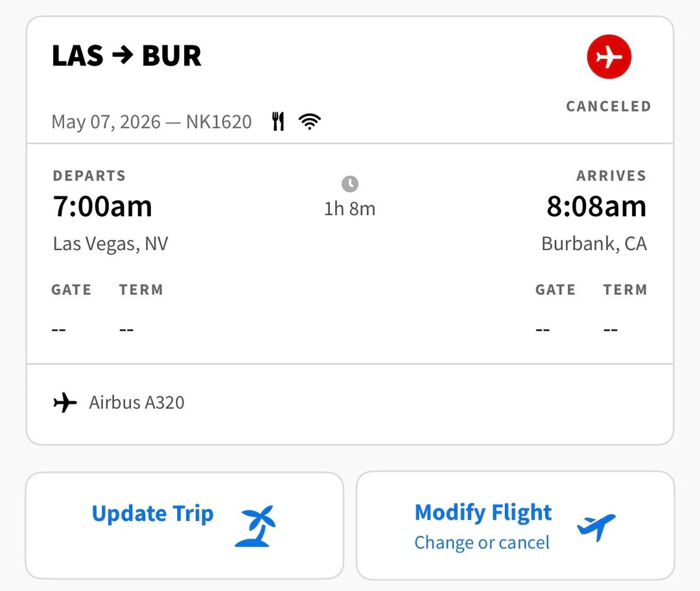Click the airplane icon beside Airbus A320
The width and height of the screenshot is (700, 591).
coord(65,402)
